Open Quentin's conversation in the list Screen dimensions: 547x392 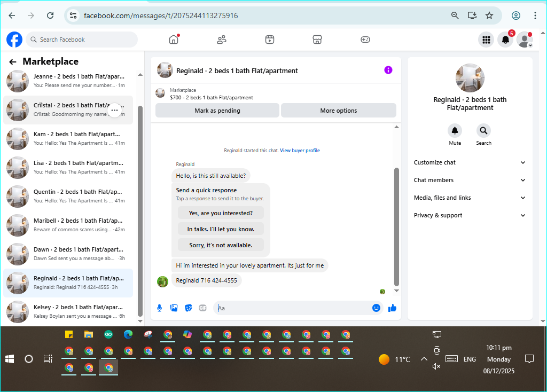point(68,197)
